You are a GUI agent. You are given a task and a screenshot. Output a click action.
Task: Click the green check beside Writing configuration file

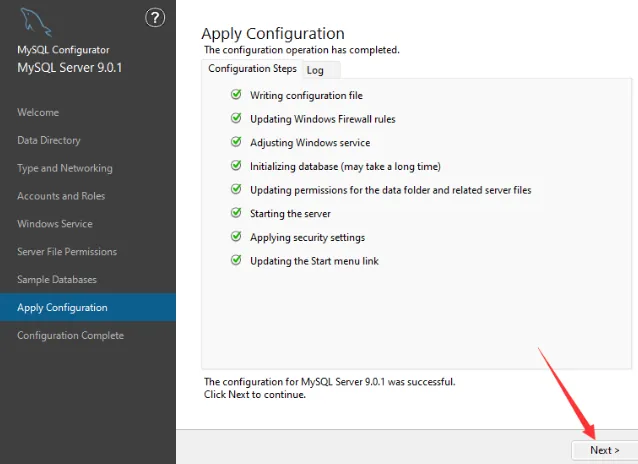(236, 94)
